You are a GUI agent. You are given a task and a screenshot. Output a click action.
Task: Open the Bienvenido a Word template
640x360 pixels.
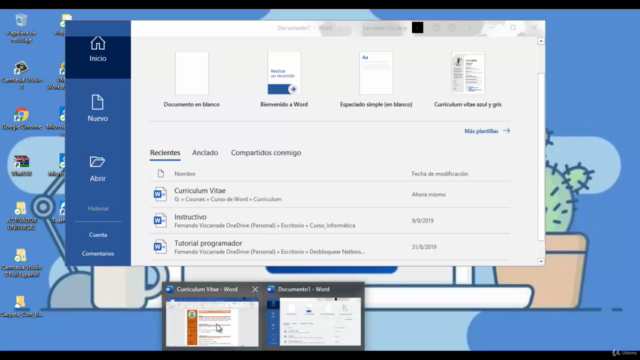coord(284,79)
